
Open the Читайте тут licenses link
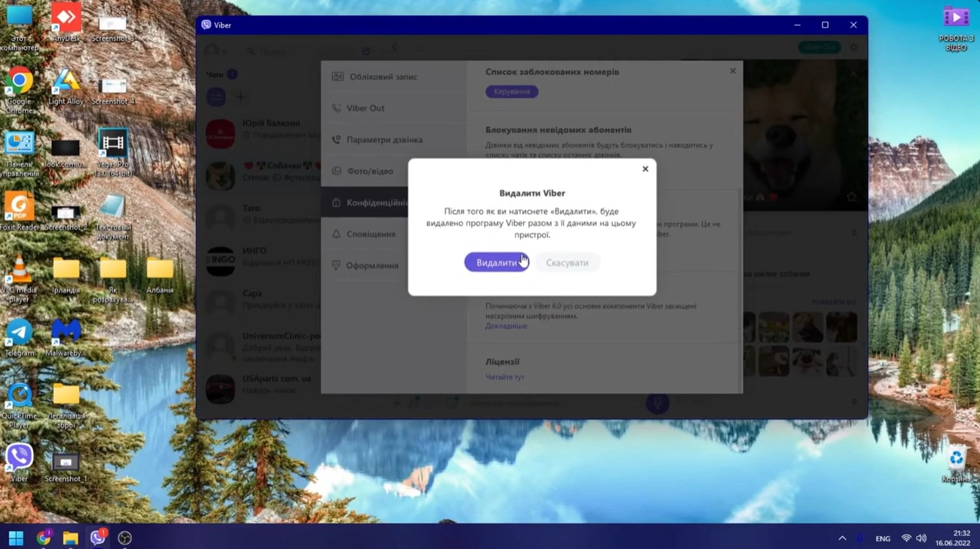point(504,377)
